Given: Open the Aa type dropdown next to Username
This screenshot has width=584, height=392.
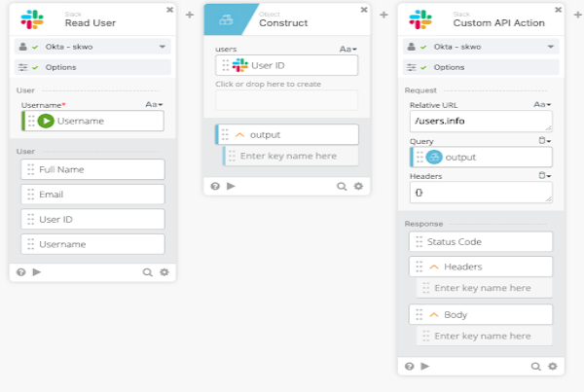Looking at the screenshot, I should click(154, 104).
